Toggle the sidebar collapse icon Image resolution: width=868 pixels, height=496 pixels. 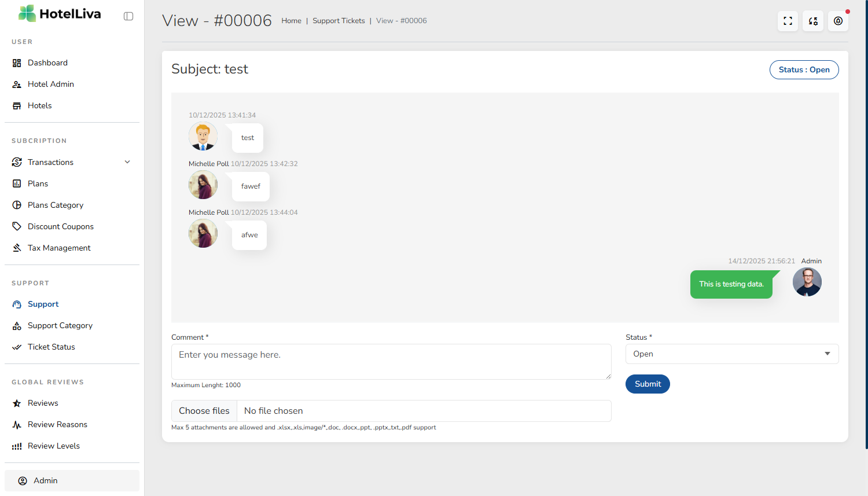click(128, 16)
